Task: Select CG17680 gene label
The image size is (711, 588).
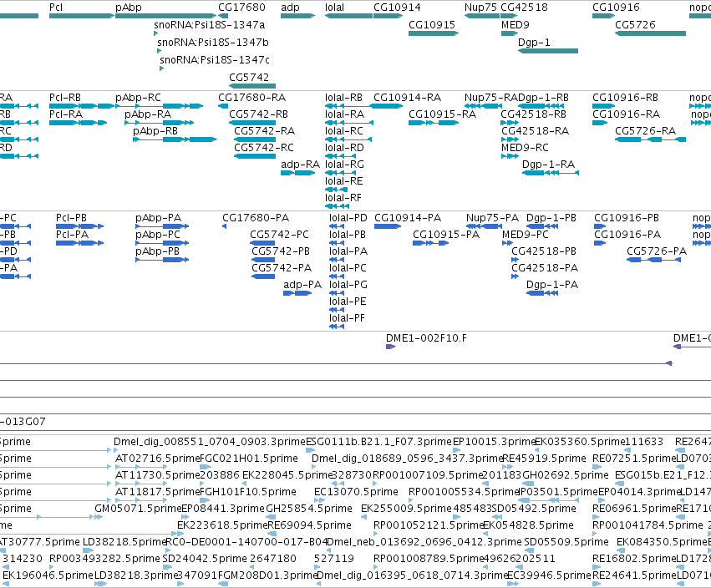Action: pyautogui.click(x=241, y=8)
